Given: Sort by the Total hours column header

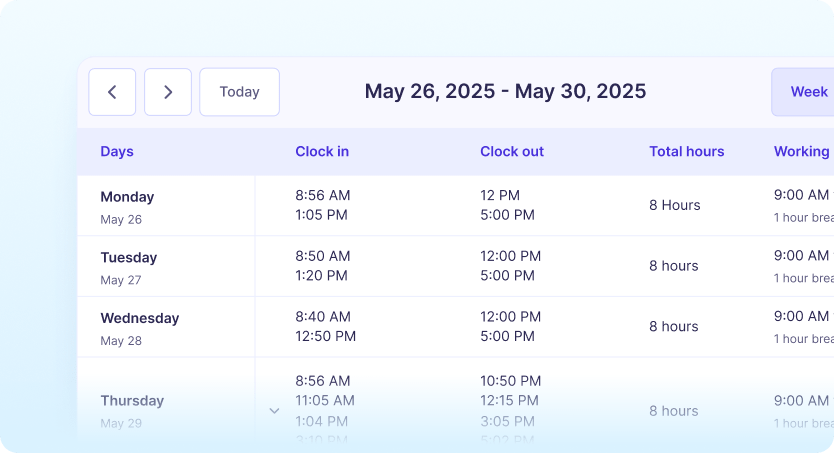Looking at the screenshot, I should tap(686, 152).
